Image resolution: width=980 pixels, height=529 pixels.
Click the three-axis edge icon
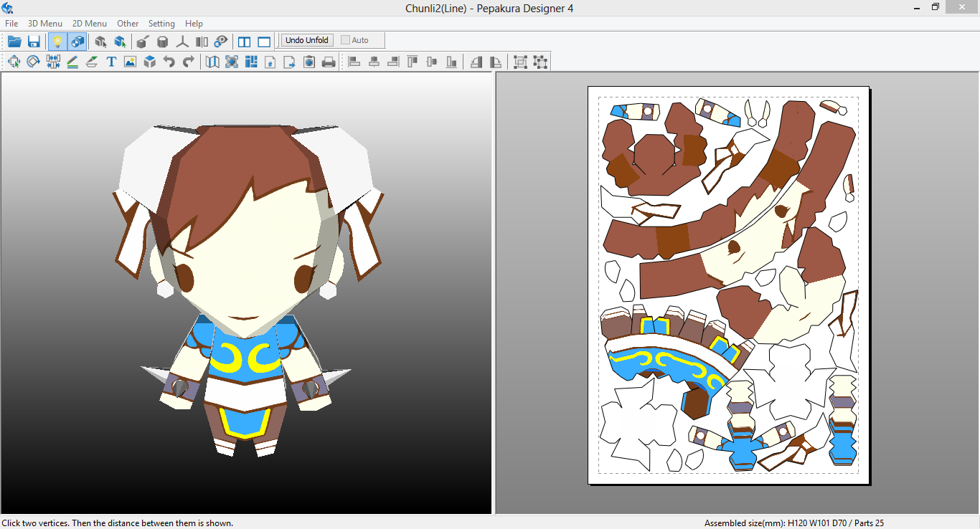click(x=182, y=41)
